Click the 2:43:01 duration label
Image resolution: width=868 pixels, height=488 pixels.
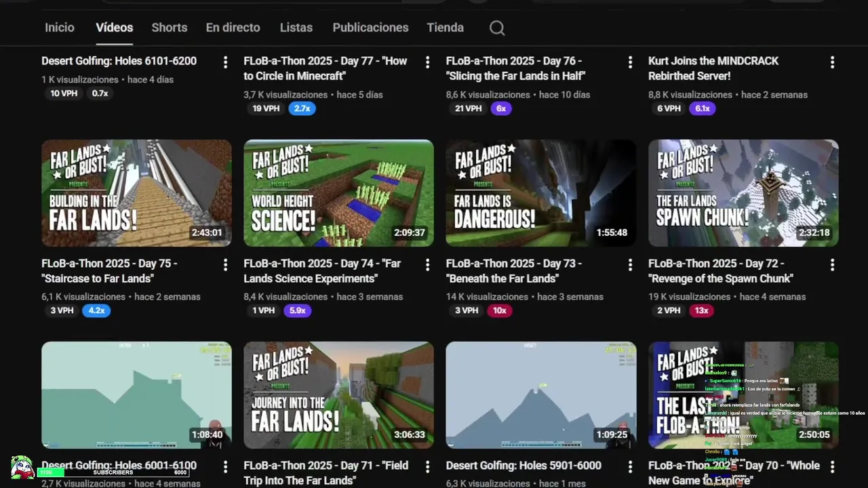[207, 232]
